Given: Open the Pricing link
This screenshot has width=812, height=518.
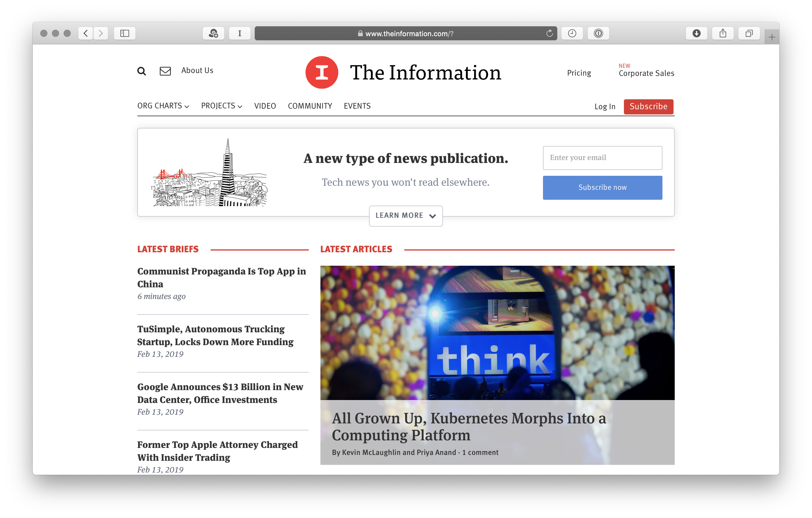Looking at the screenshot, I should coord(579,73).
